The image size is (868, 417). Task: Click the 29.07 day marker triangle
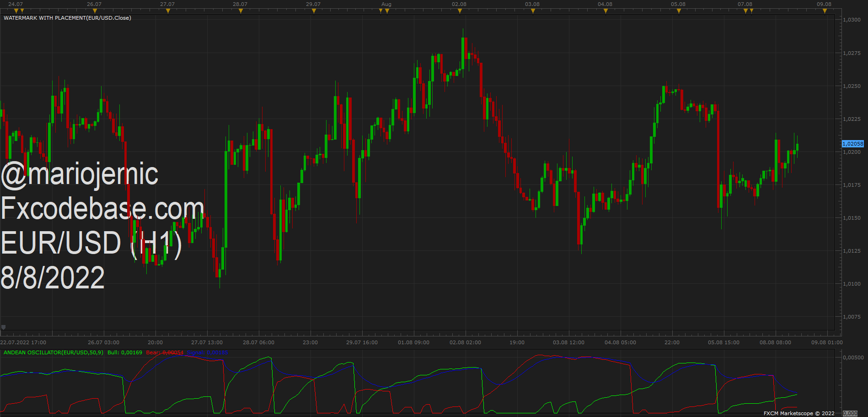314,11
